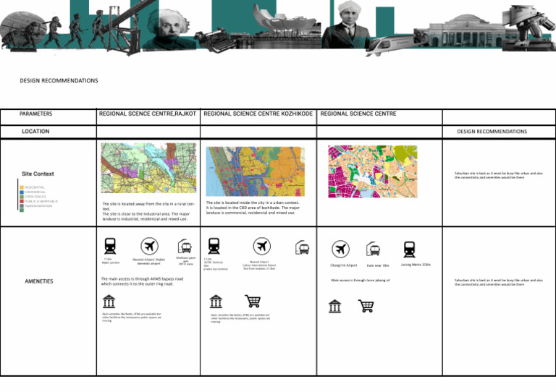Click the 'PARAMETERS' column header
556x392 pixels.
pyautogui.click(x=35, y=114)
